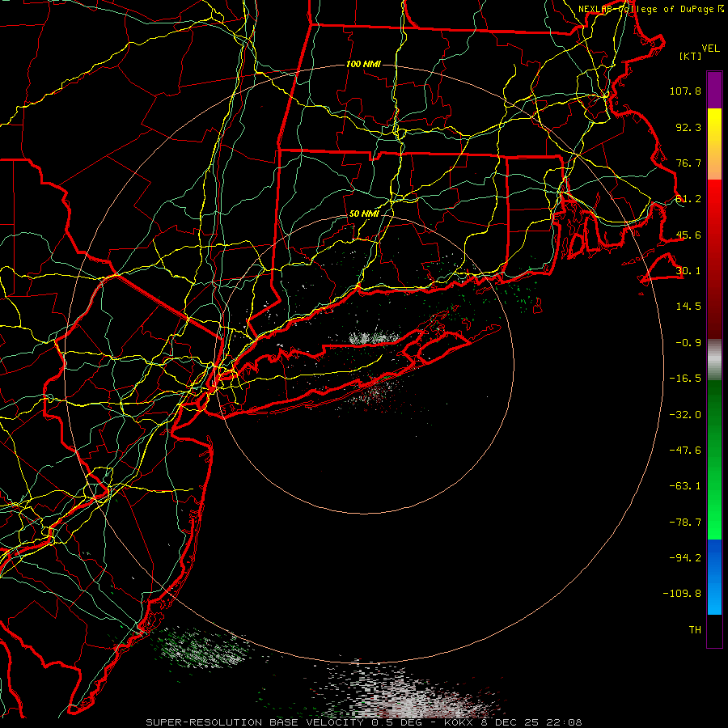Click the -78.7 scale value

(x=685, y=523)
